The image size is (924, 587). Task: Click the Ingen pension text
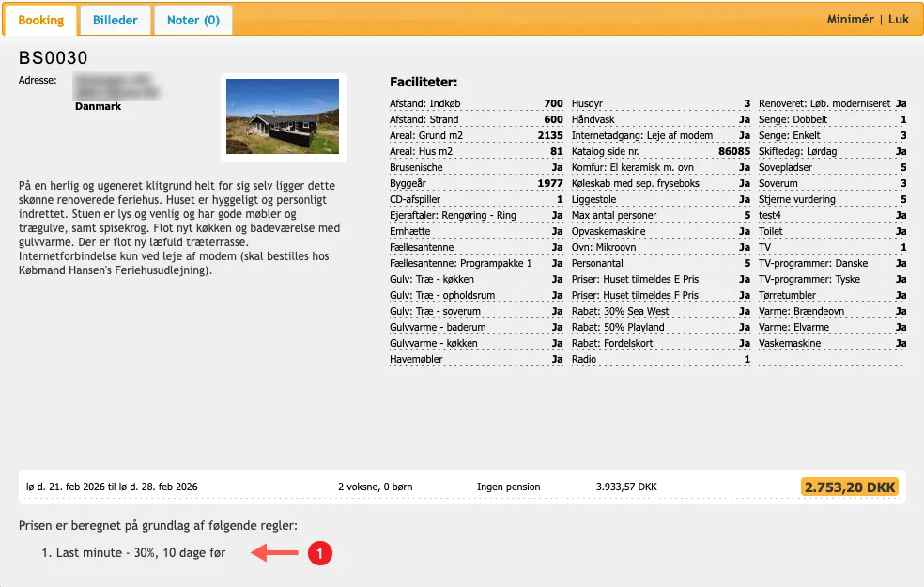[x=508, y=487]
